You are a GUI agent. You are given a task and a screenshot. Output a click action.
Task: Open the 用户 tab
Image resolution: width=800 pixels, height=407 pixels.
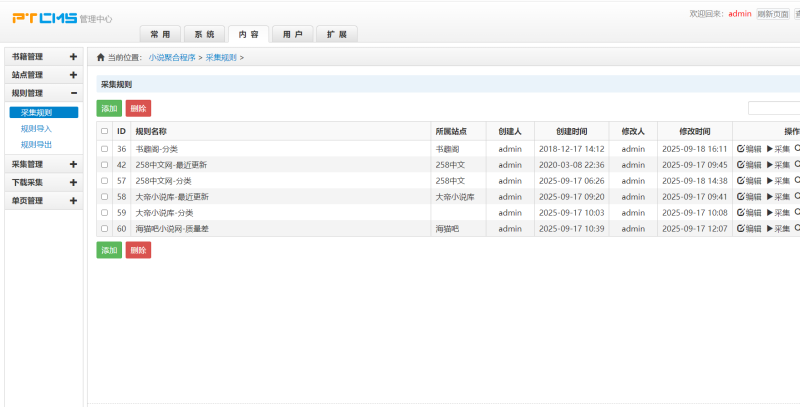(x=293, y=34)
